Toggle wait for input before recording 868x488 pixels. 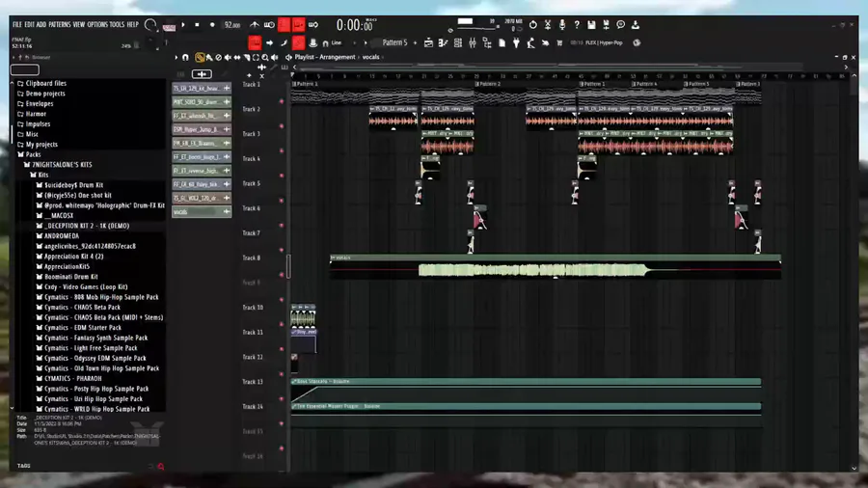(269, 25)
